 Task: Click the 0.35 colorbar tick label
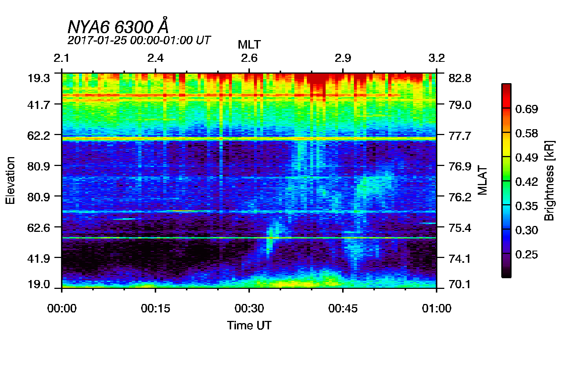(x=527, y=206)
